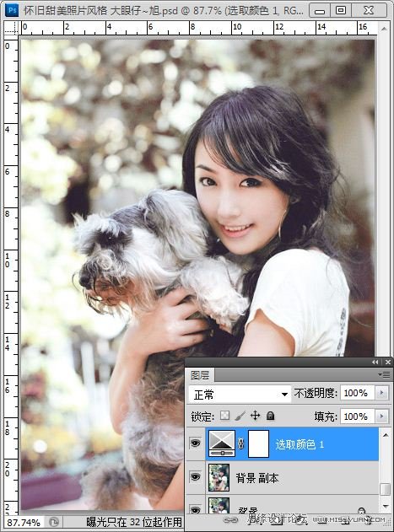Click the bottom 背景 layer thumbnail
This screenshot has width=394, height=532.
219,506
